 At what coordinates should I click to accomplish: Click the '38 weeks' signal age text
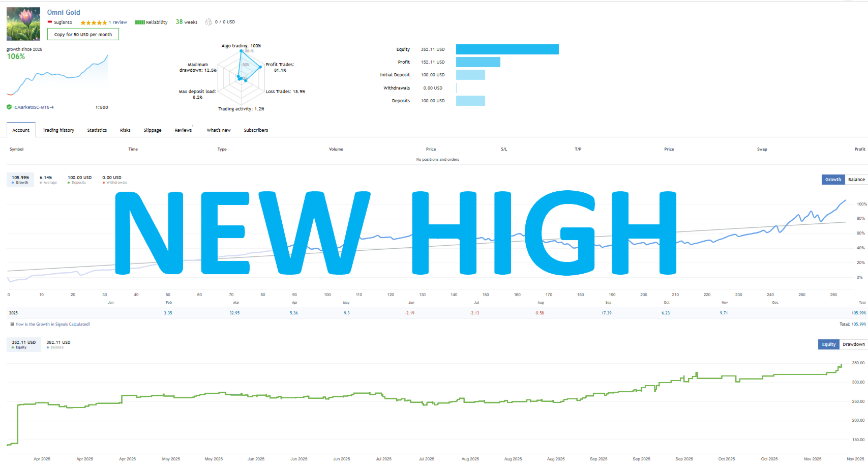(187, 22)
